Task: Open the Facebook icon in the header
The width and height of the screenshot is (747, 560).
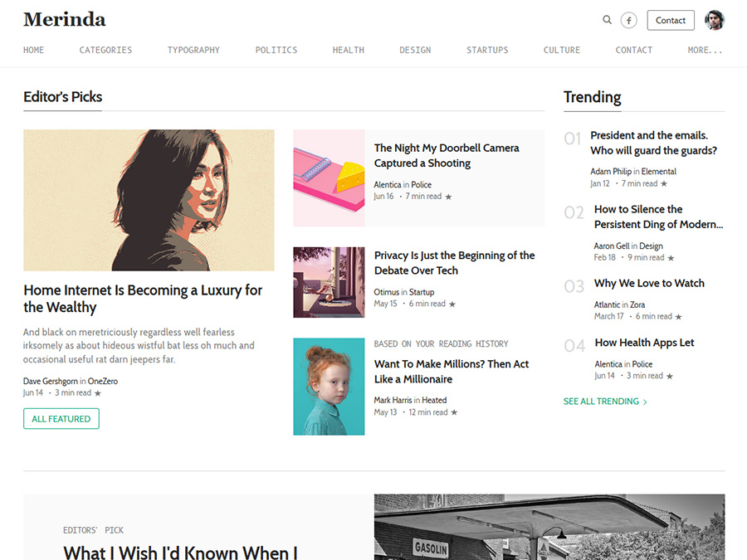Action: (x=628, y=19)
